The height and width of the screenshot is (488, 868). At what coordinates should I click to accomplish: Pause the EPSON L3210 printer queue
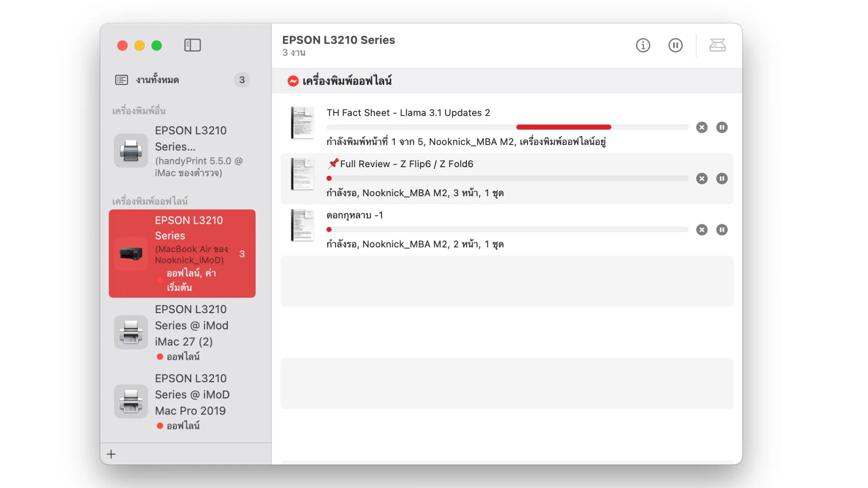[x=675, y=45]
